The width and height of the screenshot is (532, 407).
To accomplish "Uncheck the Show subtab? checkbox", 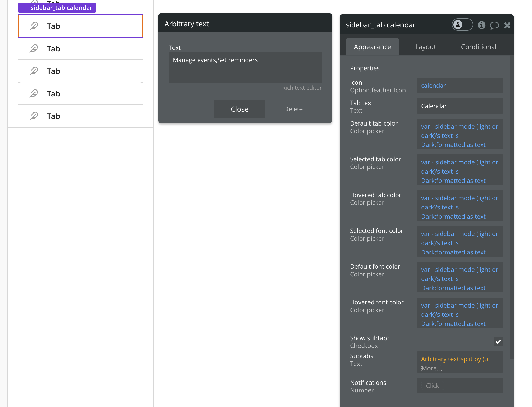I will [498, 342].
